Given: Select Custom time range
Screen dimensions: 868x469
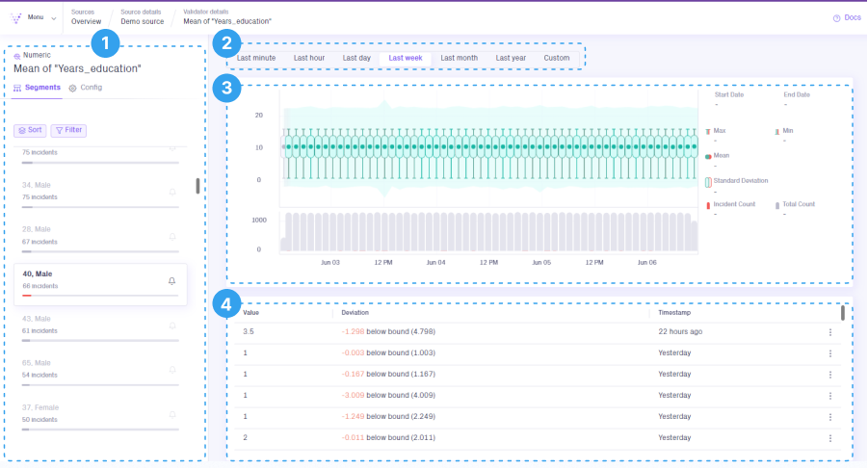Looking at the screenshot, I should click(556, 58).
